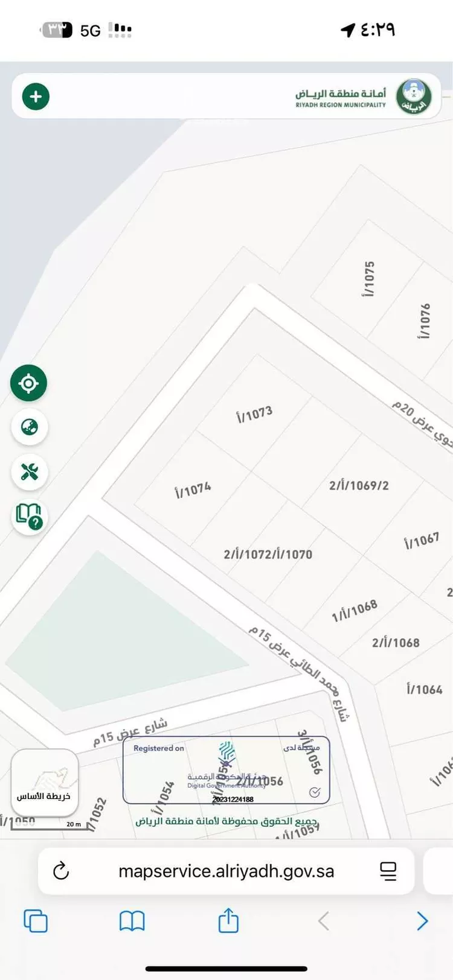
Task: Click the Digital Government Authority registration badge
Action: [x=226, y=770]
